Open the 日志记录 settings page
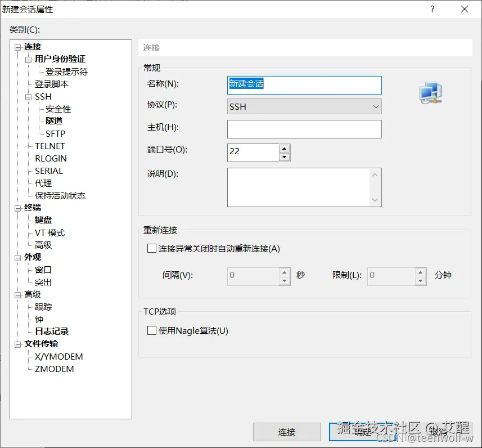Image resolution: width=482 pixels, height=448 pixels. point(51,331)
